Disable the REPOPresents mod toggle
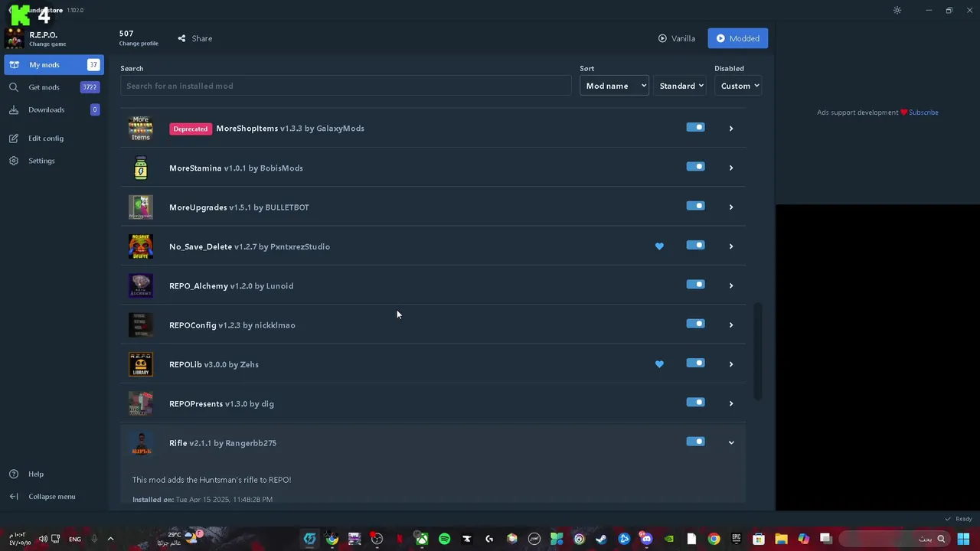Viewport: 980px width, 551px height. [695, 402]
